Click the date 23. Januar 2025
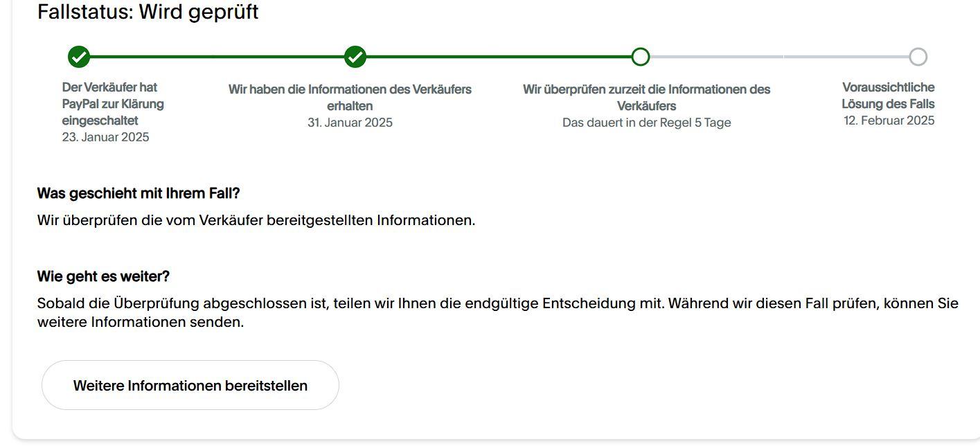980x446 pixels. coord(105,137)
